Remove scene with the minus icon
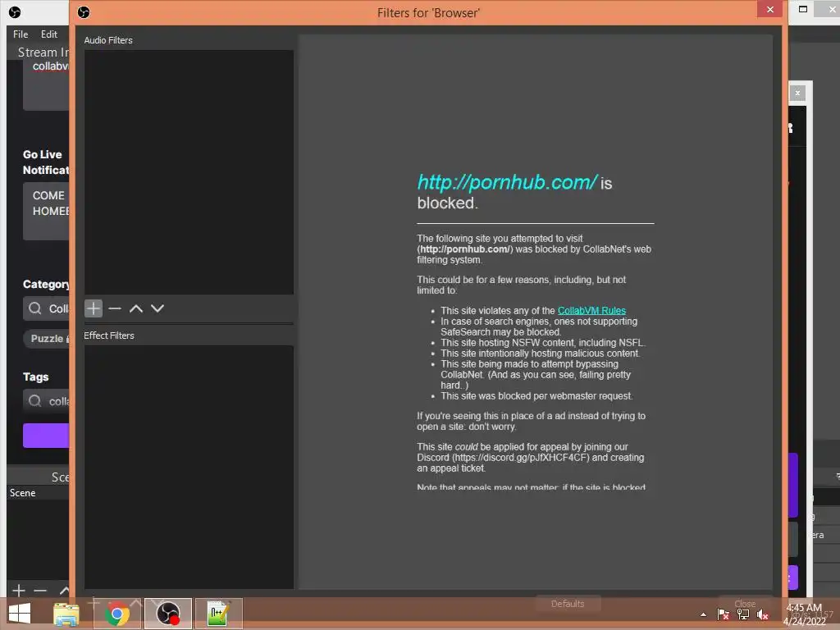The height and width of the screenshot is (630, 840). click(40, 591)
